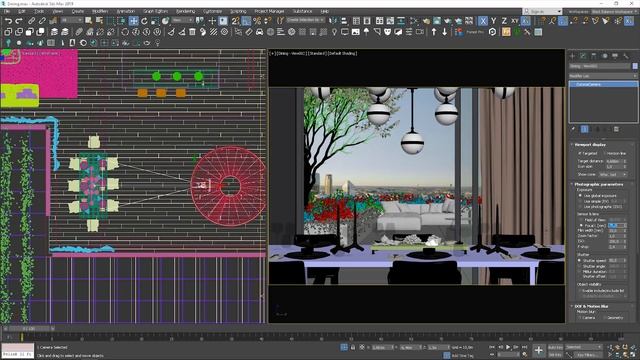Click the Play Animation button
Image resolution: width=640 pixels, height=360 pixels.
508,347
